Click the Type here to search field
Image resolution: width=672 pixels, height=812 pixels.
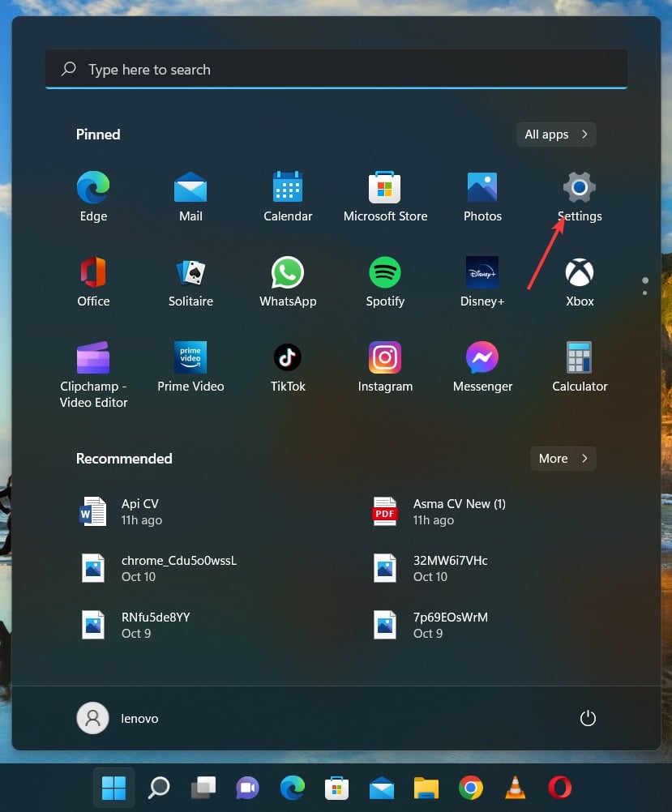tap(336, 70)
